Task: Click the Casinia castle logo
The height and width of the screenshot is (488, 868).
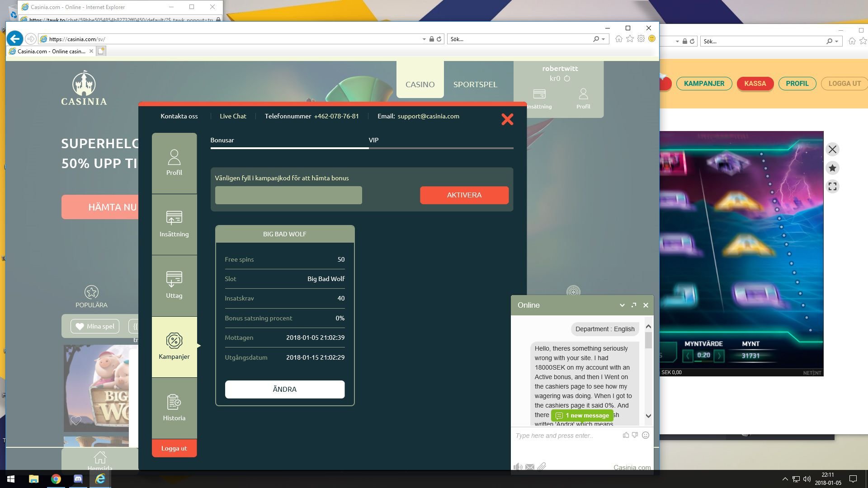Action: [x=84, y=88]
